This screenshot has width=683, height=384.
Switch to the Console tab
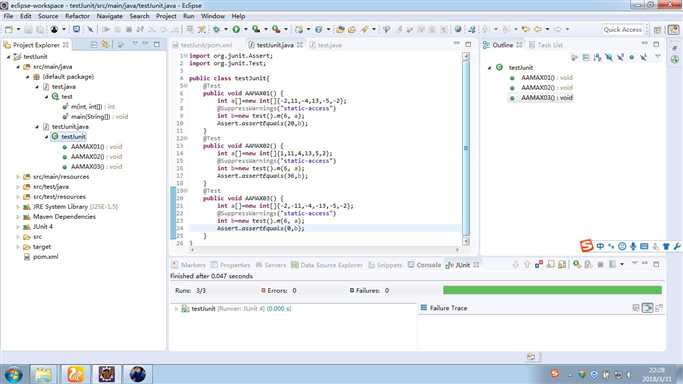point(424,265)
